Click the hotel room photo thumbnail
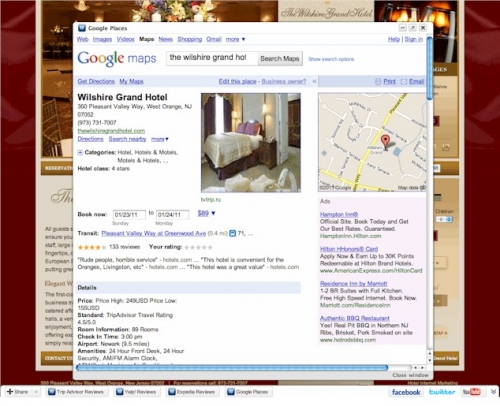The height and width of the screenshot is (406, 500). point(251,143)
